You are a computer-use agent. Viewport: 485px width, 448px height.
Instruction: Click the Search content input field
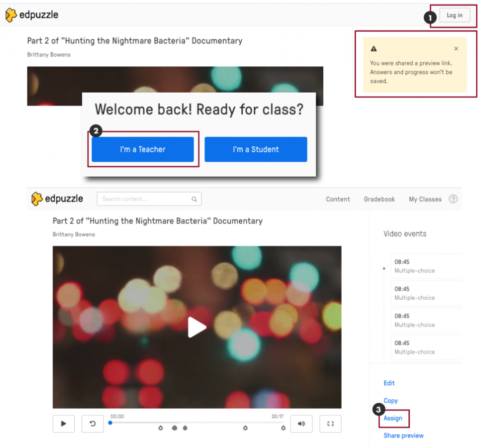pyautogui.click(x=144, y=199)
